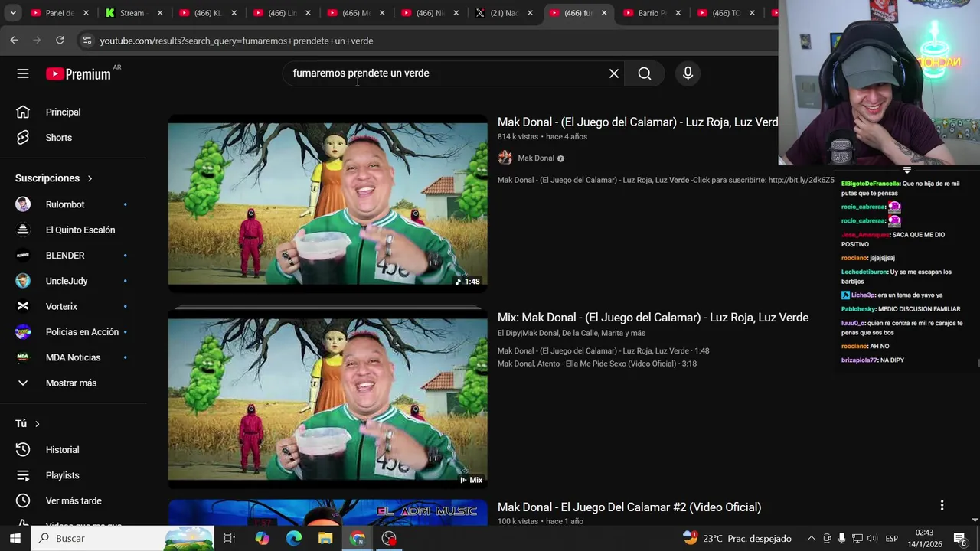Image resolution: width=980 pixels, height=551 pixels.
Task: Open the notifications center icon
Action: point(960,538)
